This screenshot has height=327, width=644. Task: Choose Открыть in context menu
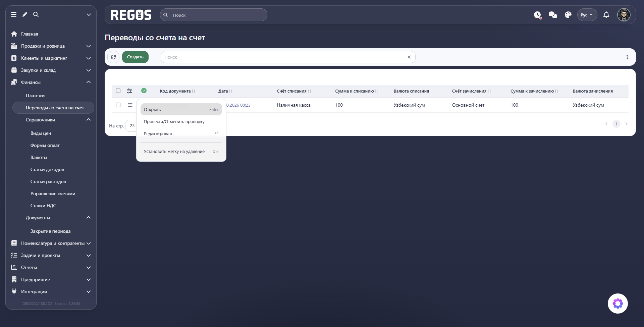[x=181, y=110]
